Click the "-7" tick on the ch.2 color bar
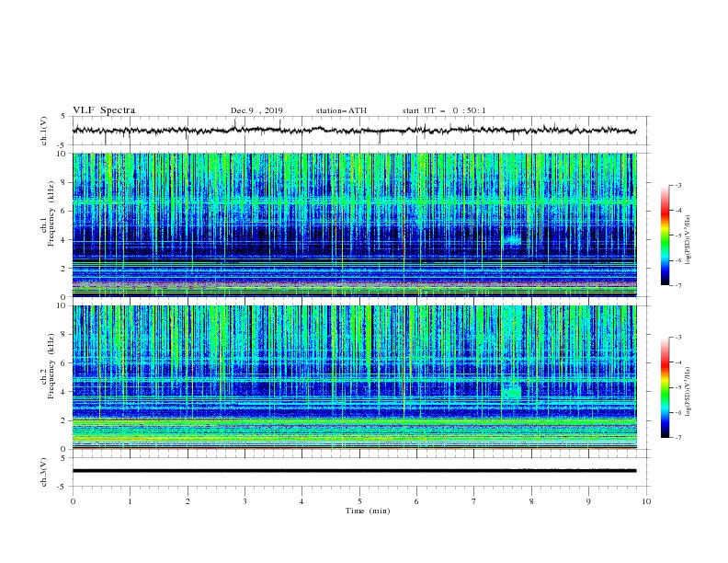The height and width of the screenshot is (563, 728). 677,437
